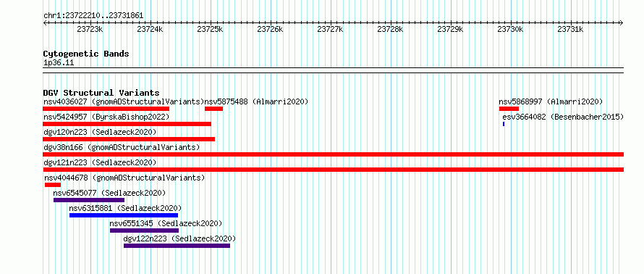
Task: Click the dgv120n223 red variant bar
Action: 129,139
